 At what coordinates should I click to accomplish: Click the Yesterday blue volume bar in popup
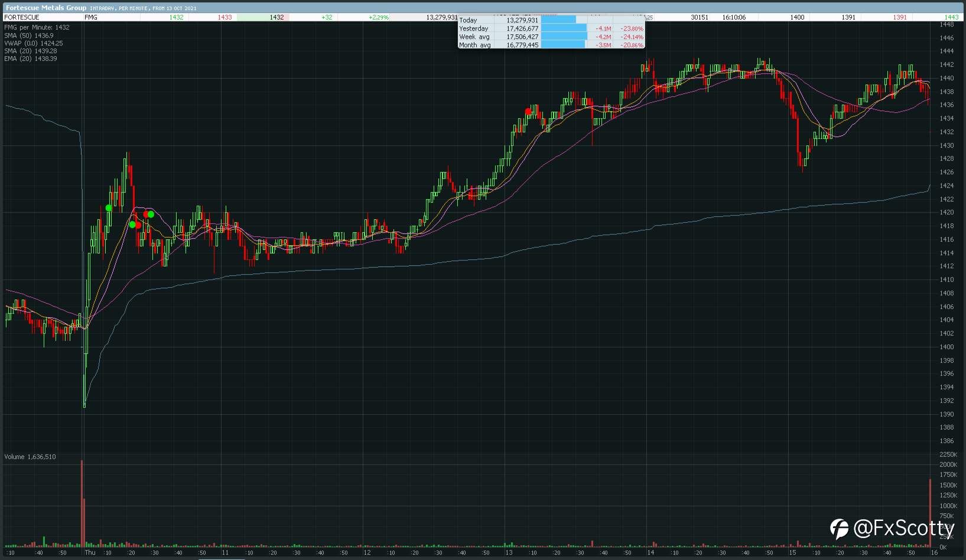[x=564, y=28]
